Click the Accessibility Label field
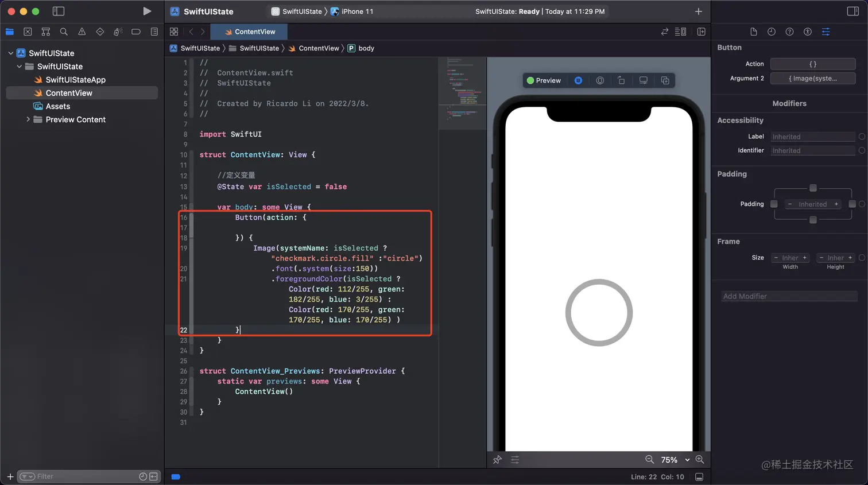868x485 pixels. (x=813, y=137)
